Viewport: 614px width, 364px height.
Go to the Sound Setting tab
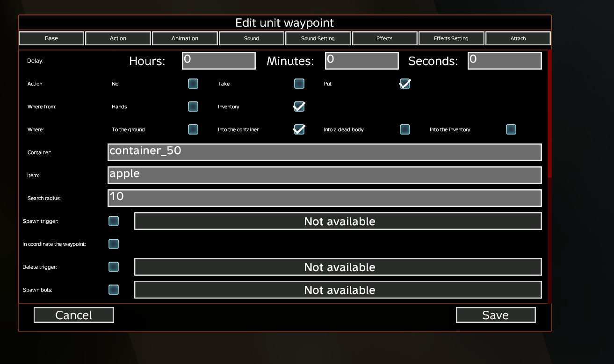click(x=318, y=38)
